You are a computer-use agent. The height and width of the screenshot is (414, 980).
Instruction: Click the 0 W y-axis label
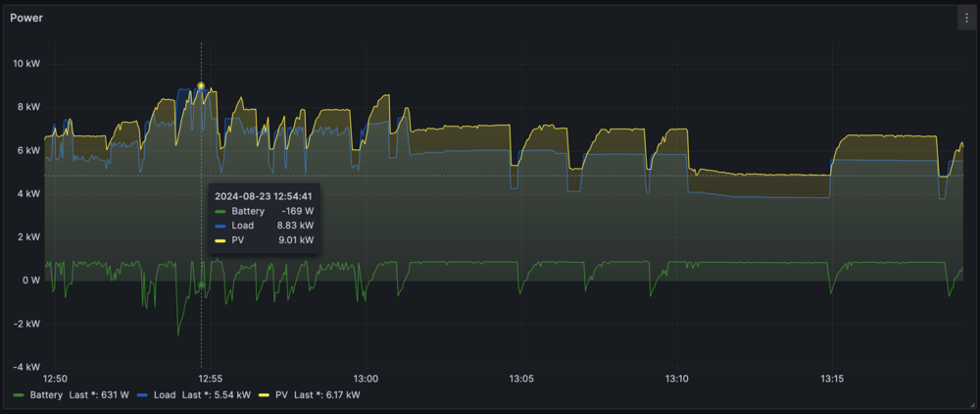coord(31,281)
